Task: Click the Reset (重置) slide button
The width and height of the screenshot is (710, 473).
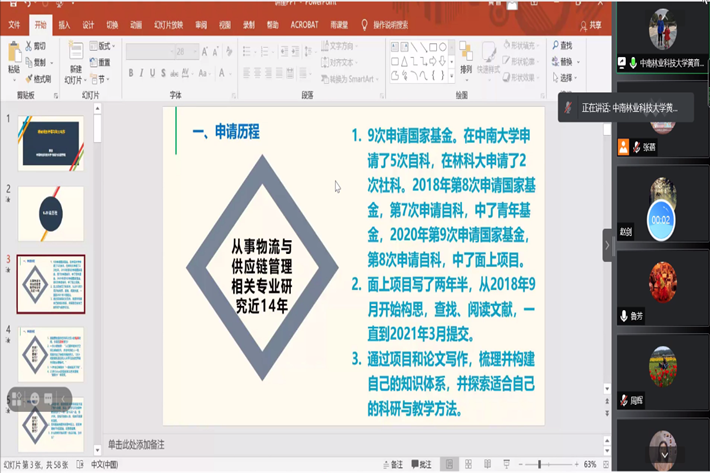Action: tap(99, 62)
